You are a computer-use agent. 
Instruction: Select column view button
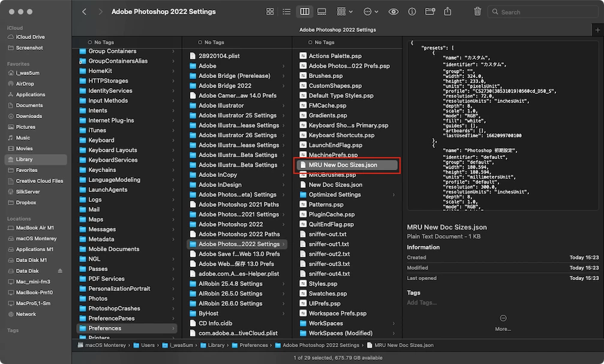click(304, 11)
